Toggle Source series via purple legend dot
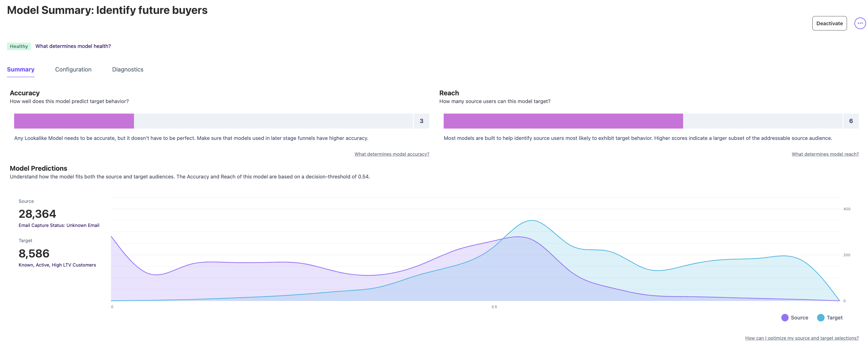868x348 pixels. coord(784,318)
